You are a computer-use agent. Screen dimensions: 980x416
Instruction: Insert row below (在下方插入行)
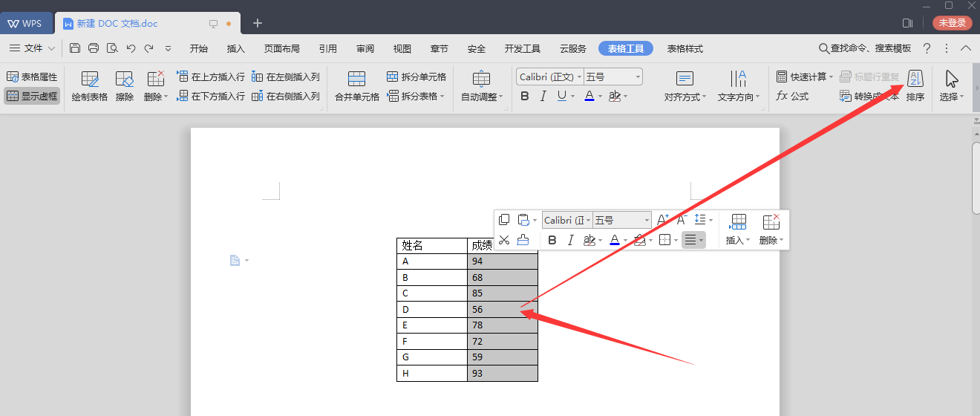click(x=211, y=97)
